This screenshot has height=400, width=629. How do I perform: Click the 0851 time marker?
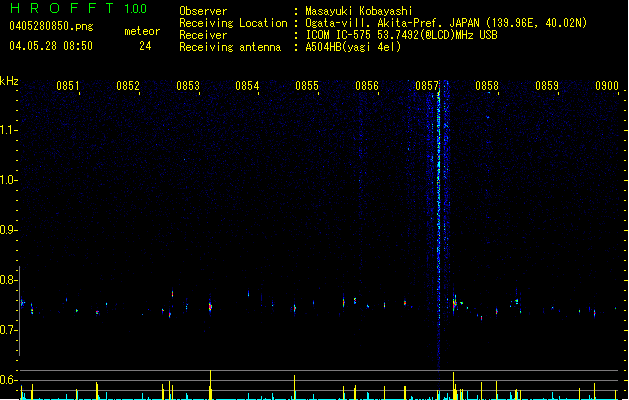point(67,86)
